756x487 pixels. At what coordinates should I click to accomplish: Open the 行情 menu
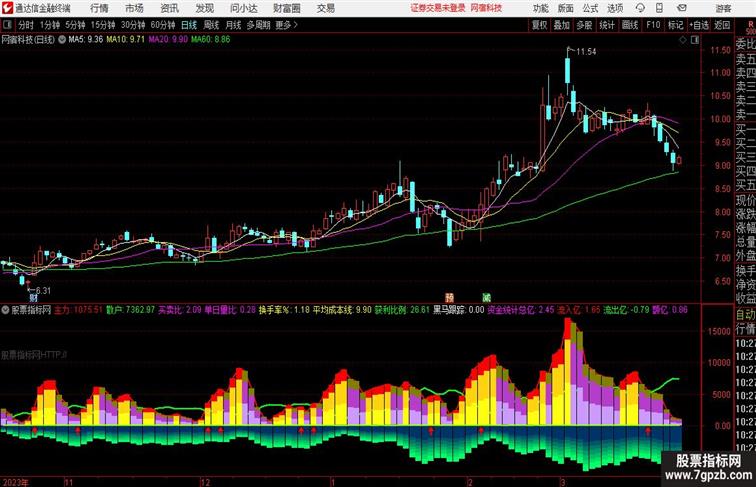99,8
